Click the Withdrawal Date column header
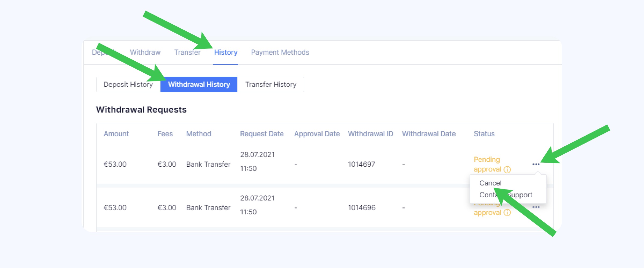The height and width of the screenshot is (268, 644). coord(429,134)
